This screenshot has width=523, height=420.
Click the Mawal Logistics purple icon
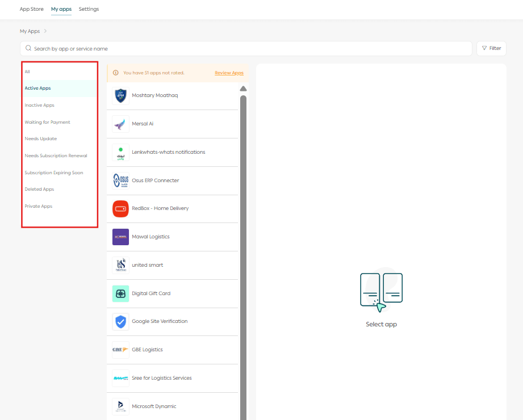(120, 237)
